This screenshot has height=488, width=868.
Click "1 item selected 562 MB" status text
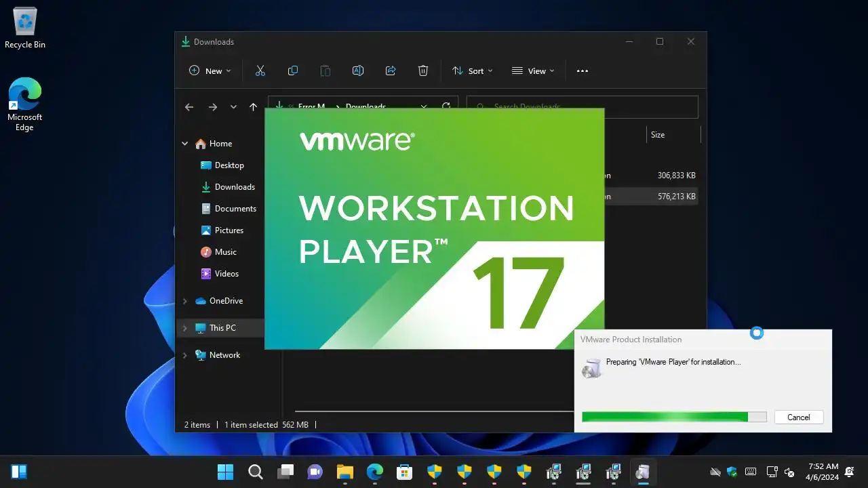[267, 425]
